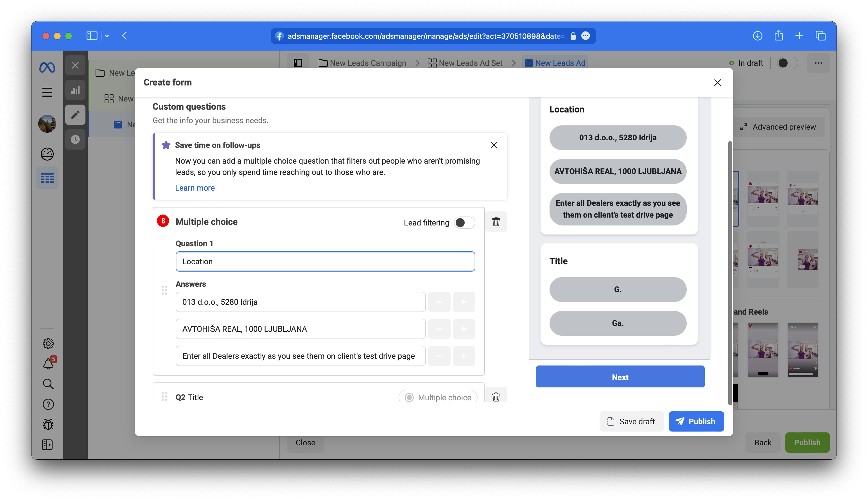
Task: Click the Learn more link
Action: click(195, 188)
